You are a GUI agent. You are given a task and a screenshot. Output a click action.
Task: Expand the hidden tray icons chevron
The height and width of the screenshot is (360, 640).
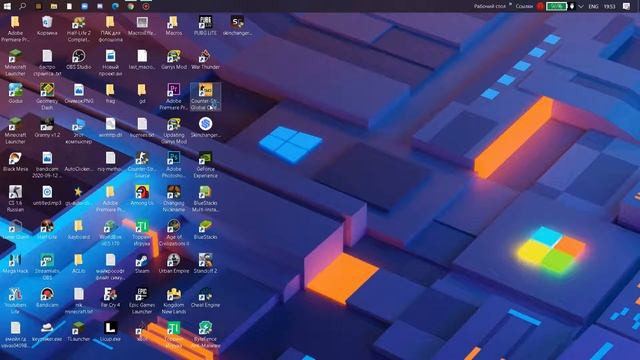click(580, 6)
